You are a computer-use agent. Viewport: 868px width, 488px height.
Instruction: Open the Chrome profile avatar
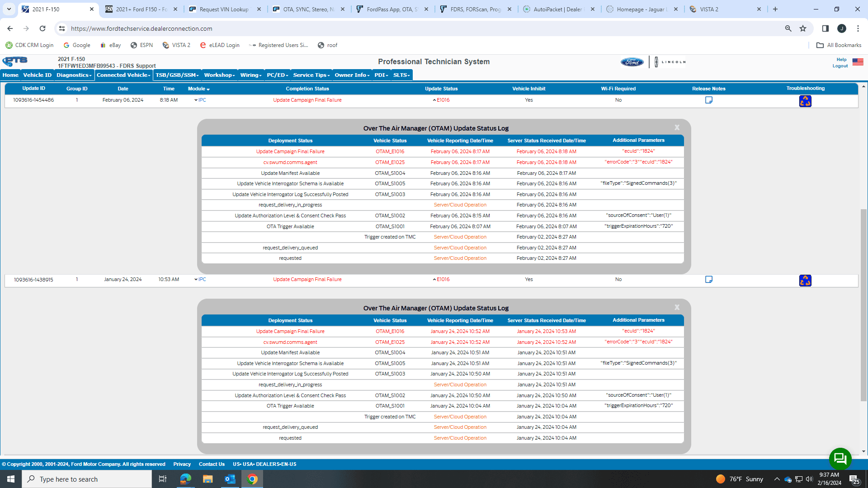pos(842,28)
